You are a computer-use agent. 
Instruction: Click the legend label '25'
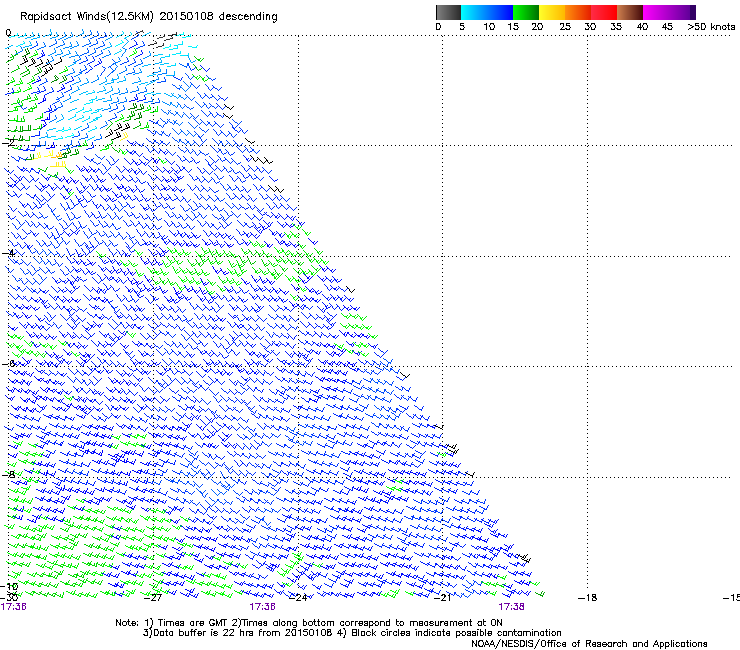[x=565, y=27]
